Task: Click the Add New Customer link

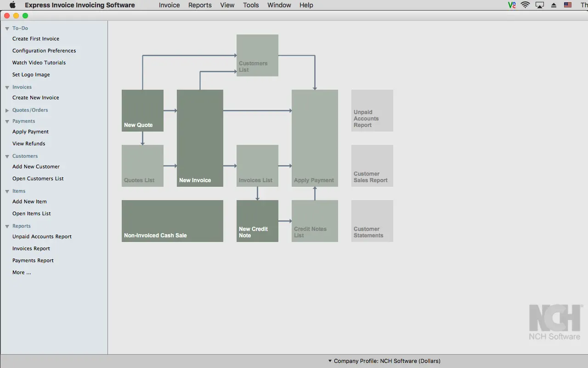Action: pyautogui.click(x=36, y=167)
